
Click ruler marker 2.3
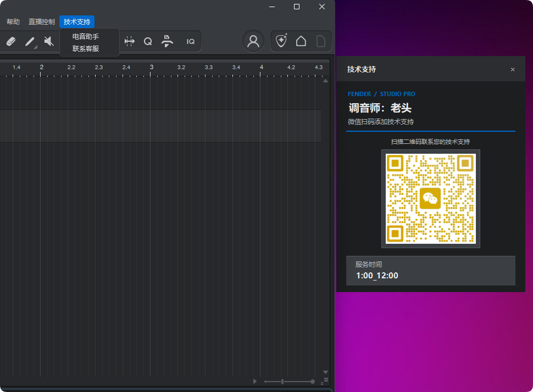(98, 68)
